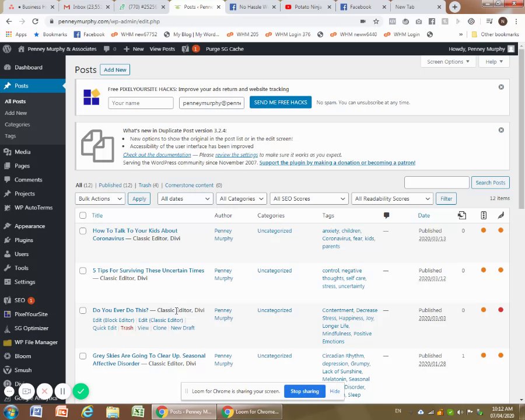The image size is (525, 420).
Task: Tick the select-all posts checkbox
Action: 83,215
